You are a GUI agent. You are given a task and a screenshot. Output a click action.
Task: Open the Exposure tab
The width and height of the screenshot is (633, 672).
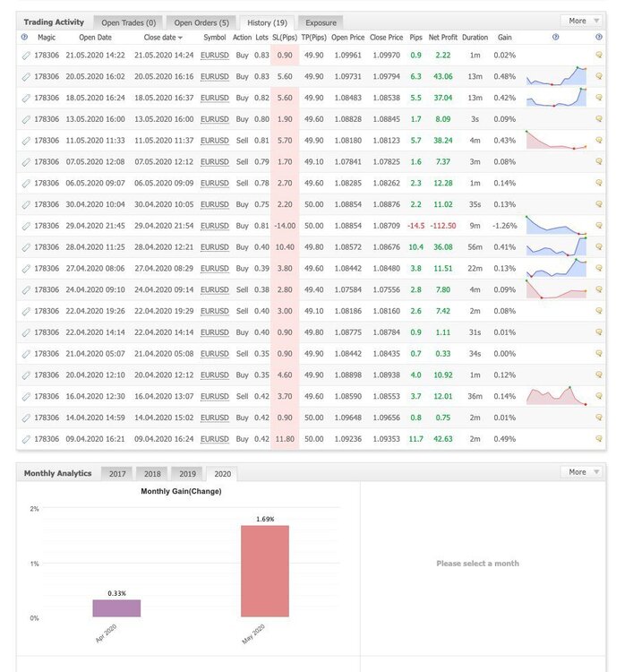[x=321, y=22]
